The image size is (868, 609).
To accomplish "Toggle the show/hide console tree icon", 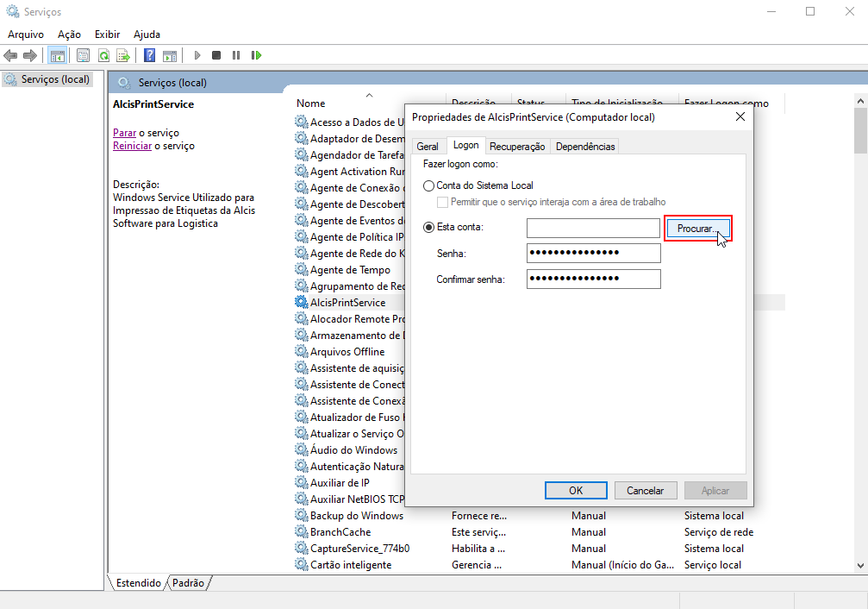I will coord(57,55).
